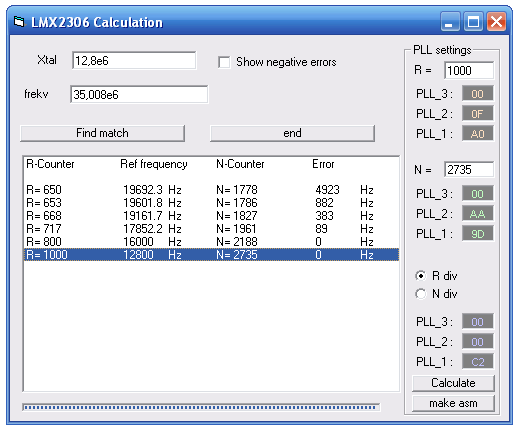
Task: Click the N= 1827 counter value
Action: [x=237, y=216]
